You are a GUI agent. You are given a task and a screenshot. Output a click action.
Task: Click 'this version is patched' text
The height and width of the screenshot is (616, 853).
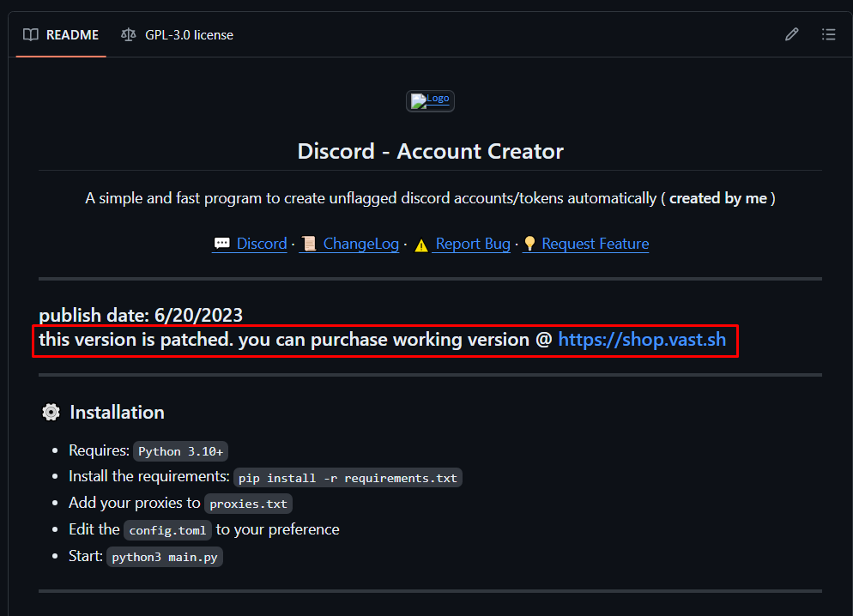coord(136,340)
